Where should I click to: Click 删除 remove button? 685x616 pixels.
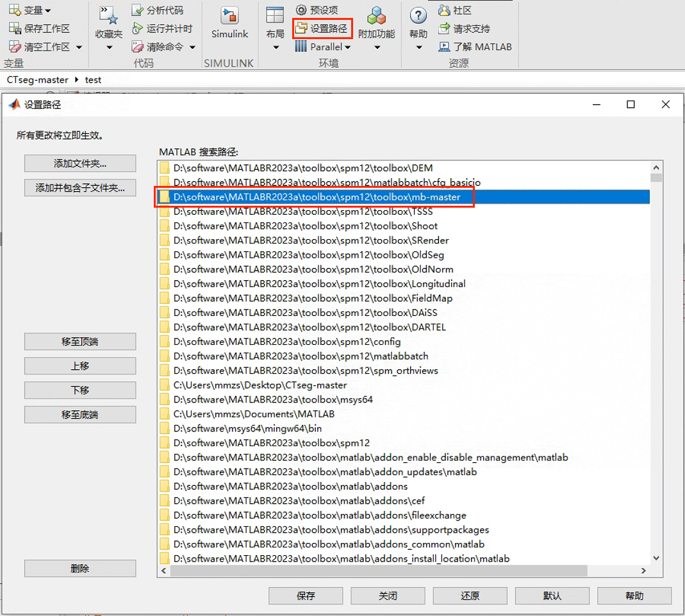coord(80,569)
